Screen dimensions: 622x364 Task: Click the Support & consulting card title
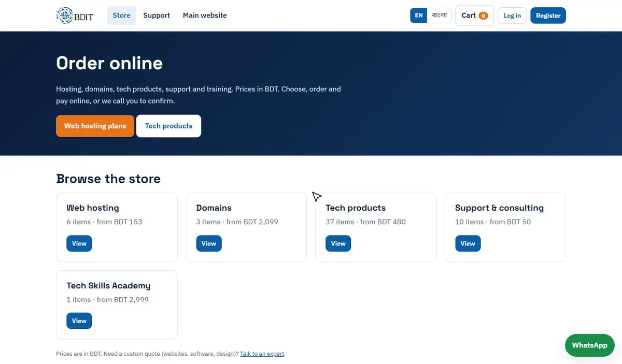tap(499, 208)
